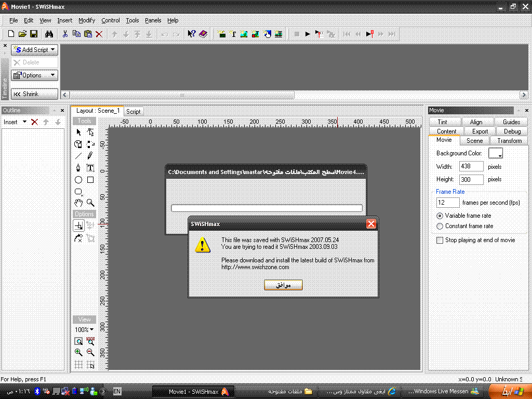Switch to the Script tab
This screenshot has width=532, height=399.
134,111
